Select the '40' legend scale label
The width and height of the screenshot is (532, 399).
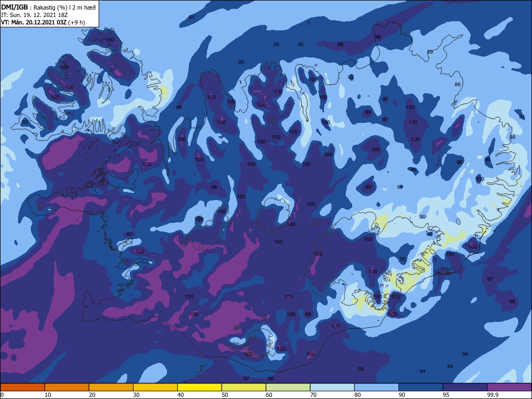[180, 395]
